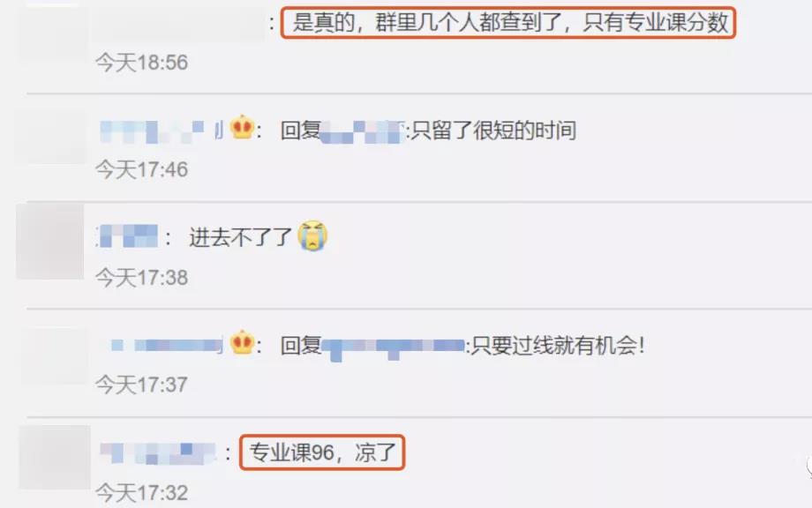Screen dimensions: 812x508
Task: Click the replied-to username before 只留了很短的时间
Action: tap(363, 131)
